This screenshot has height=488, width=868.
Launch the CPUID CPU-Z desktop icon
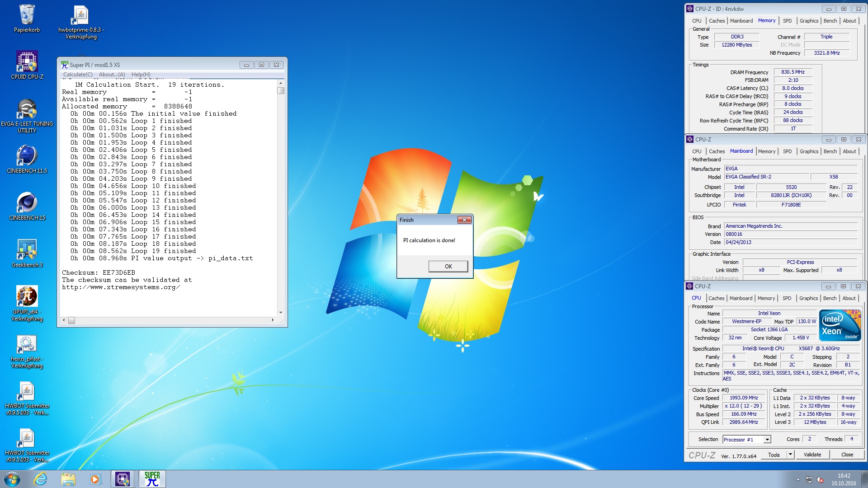(27, 65)
